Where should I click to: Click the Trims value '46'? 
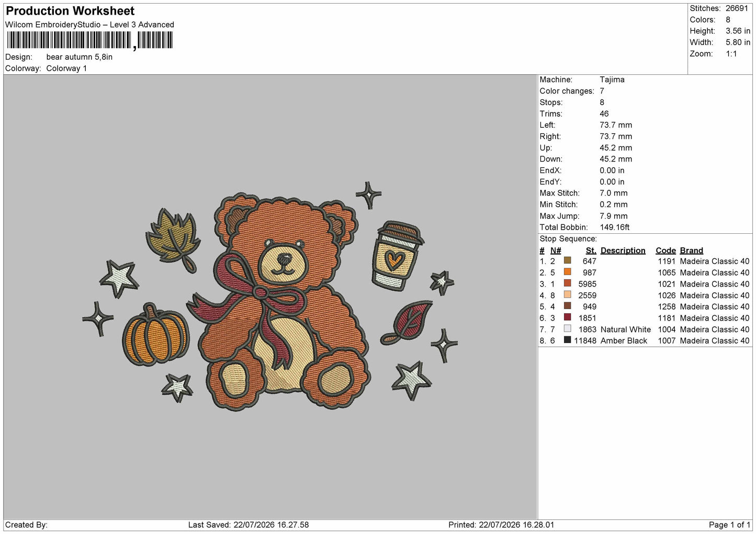(604, 113)
